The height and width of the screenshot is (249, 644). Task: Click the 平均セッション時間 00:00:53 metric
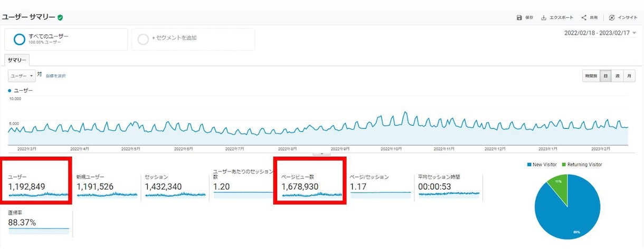click(449, 186)
